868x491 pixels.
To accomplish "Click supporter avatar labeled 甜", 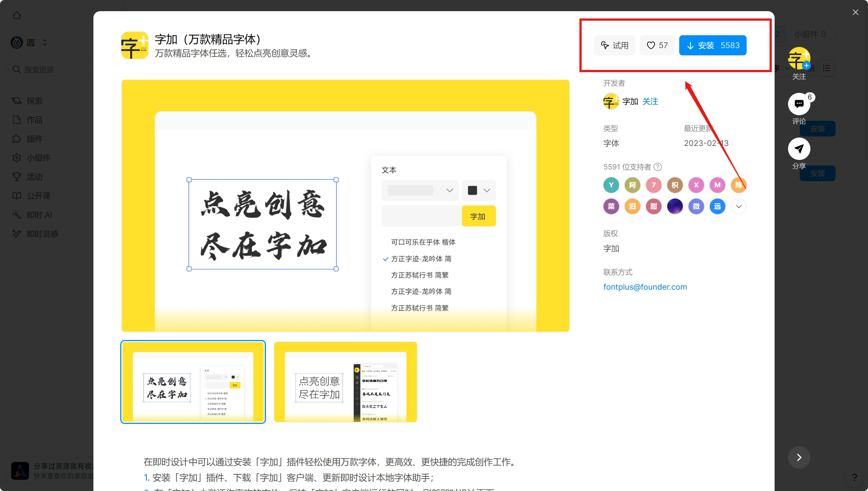I will pos(654,206).
